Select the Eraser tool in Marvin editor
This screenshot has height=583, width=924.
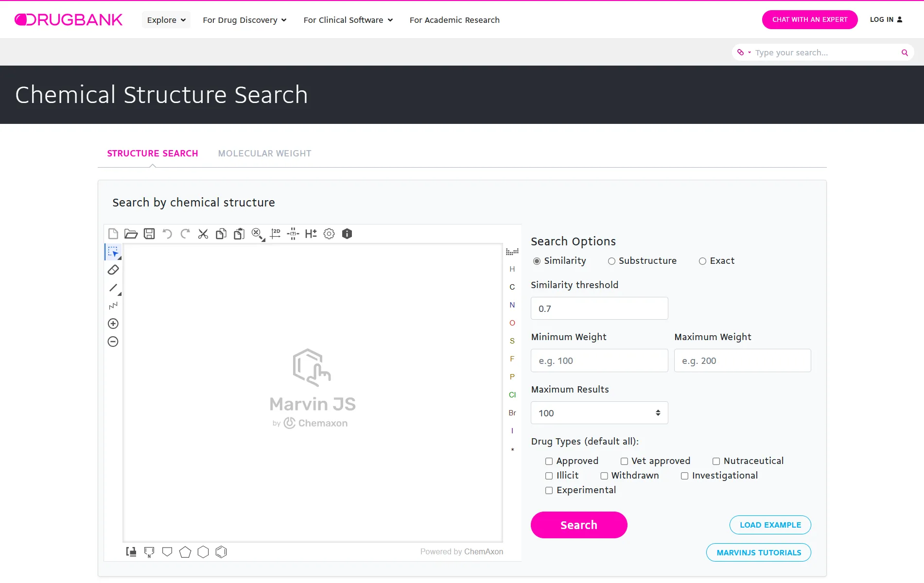coord(113,270)
